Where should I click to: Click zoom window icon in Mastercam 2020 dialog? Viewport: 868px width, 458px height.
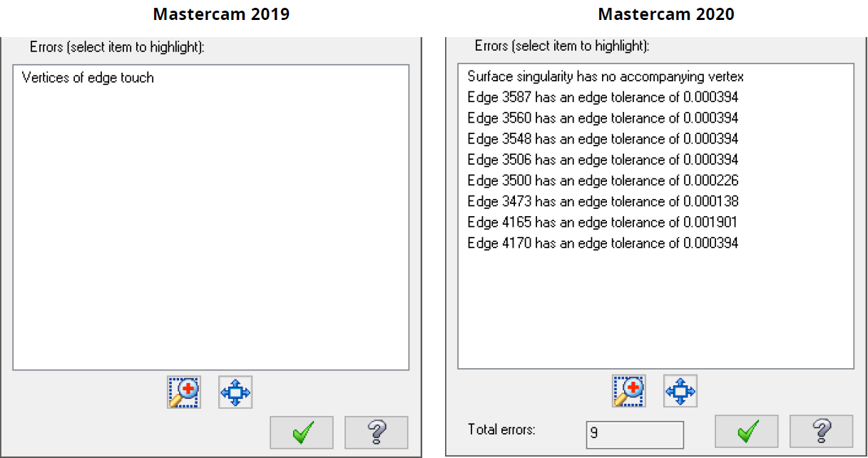(x=629, y=391)
